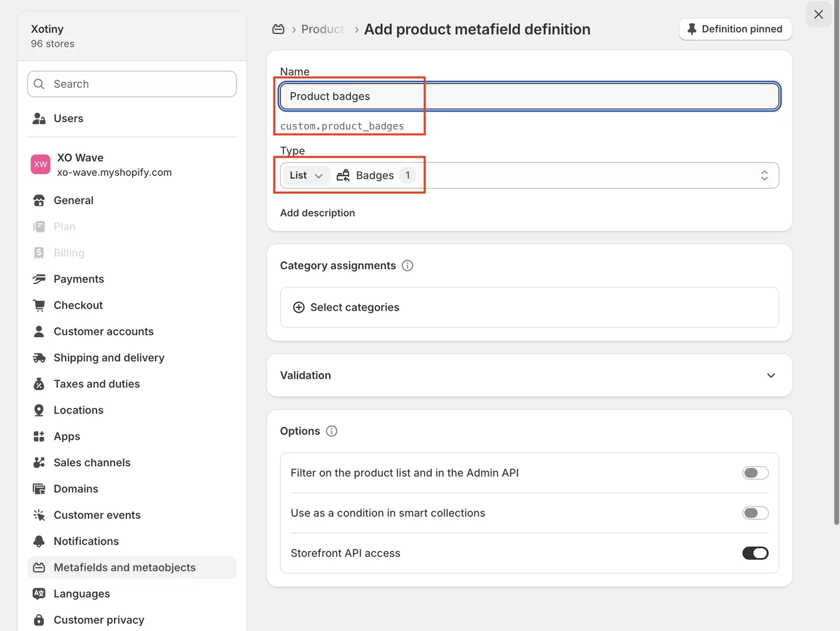Image resolution: width=840 pixels, height=631 pixels.
Task: Click the Apps grid icon
Action: [39, 436]
